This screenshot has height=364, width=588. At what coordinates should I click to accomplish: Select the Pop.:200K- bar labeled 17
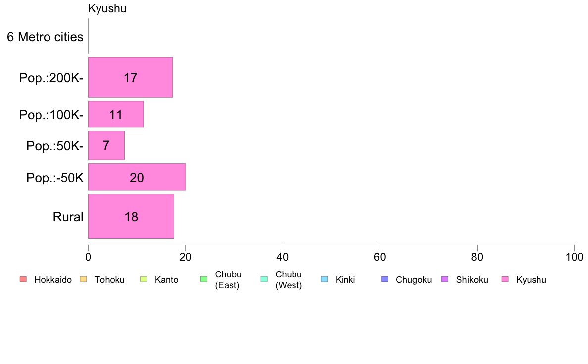[x=131, y=78]
